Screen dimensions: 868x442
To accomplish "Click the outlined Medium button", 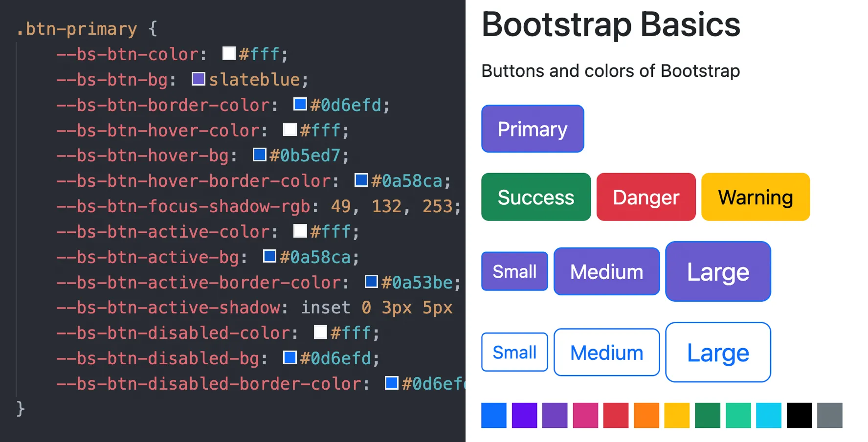I will tap(606, 352).
